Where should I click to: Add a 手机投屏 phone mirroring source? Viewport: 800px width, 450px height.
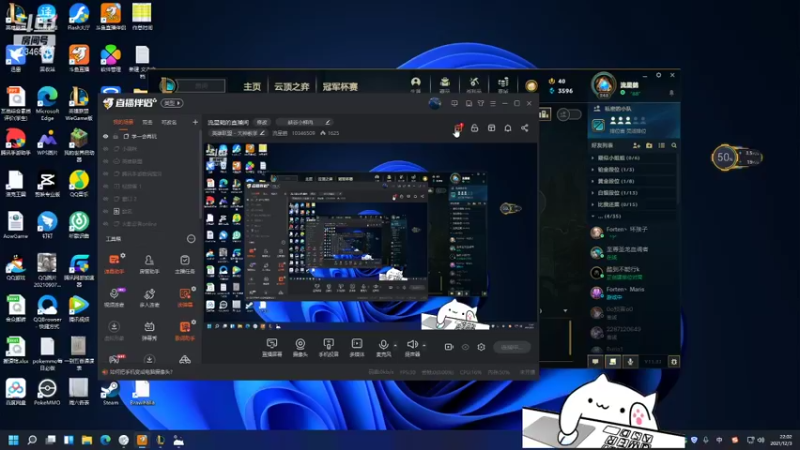(x=329, y=347)
